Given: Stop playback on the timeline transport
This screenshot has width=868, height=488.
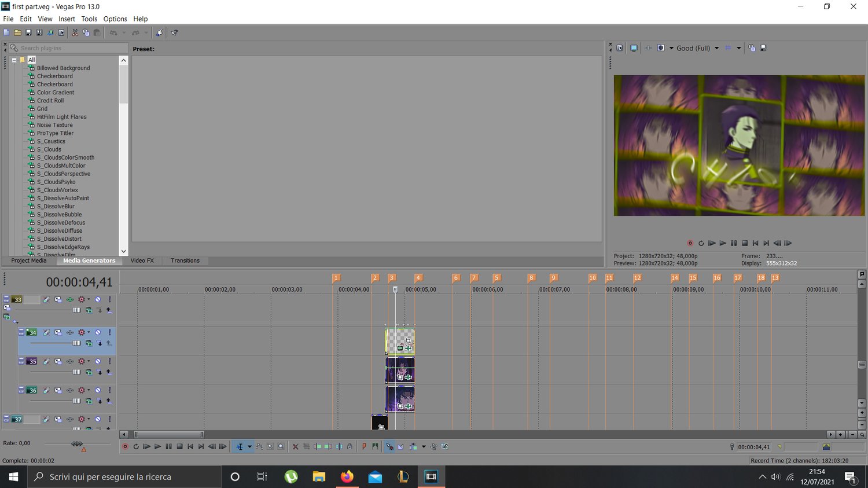Looking at the screenshot, I should click(x=179, y=447).
